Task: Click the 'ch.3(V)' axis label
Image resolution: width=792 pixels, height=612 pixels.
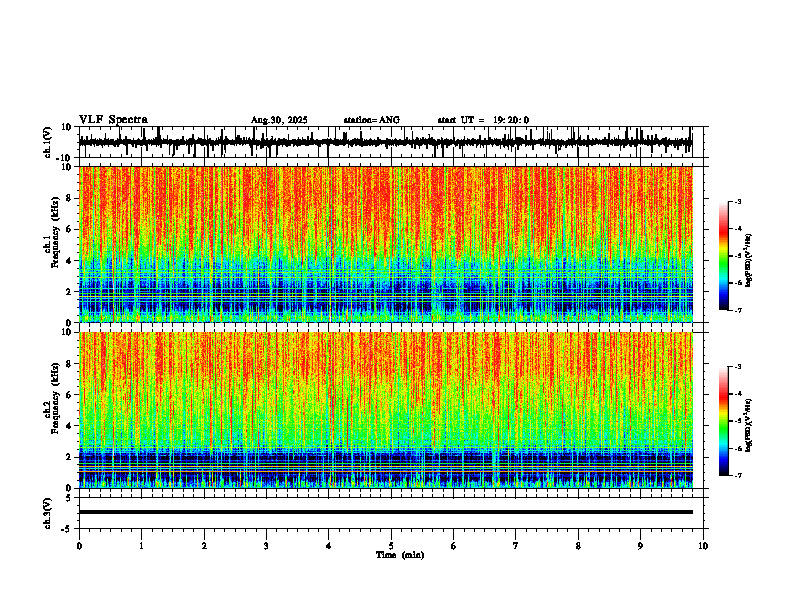Action: [48, 513]
